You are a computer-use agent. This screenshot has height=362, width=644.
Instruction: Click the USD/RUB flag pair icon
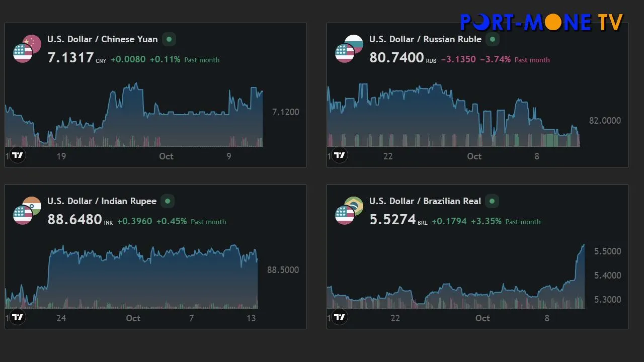(349, 49)
